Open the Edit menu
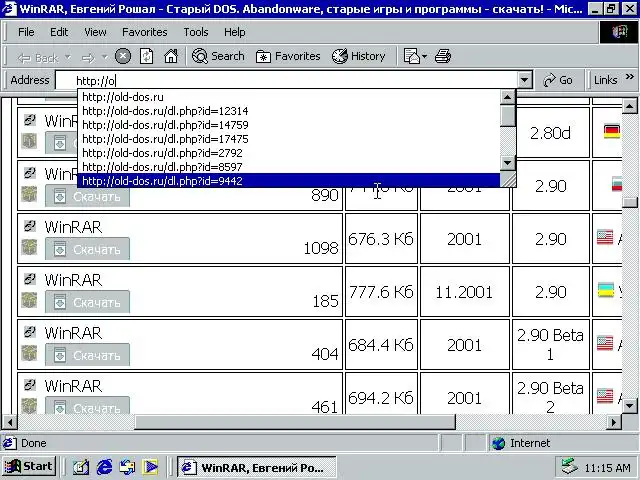640x480 pixels. point(59,32)
